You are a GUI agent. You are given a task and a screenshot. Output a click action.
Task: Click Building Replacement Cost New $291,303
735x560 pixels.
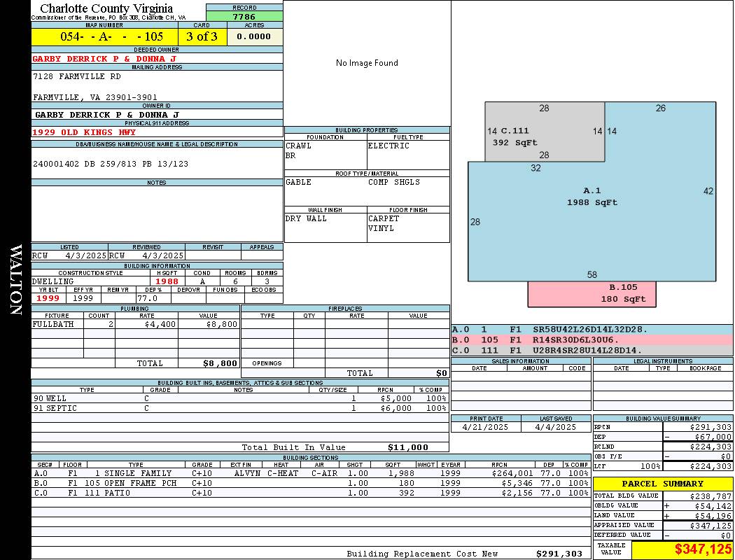[x=560, y=554]
